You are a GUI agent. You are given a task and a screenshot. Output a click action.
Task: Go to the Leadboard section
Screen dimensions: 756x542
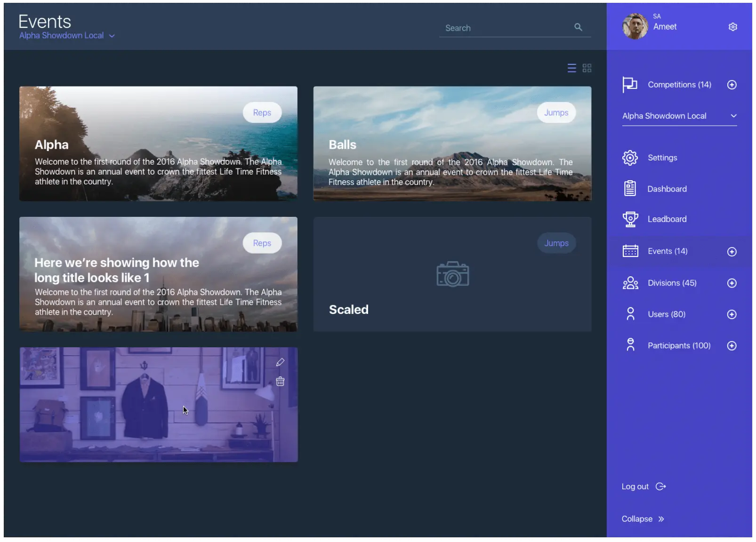coord(667,219)
